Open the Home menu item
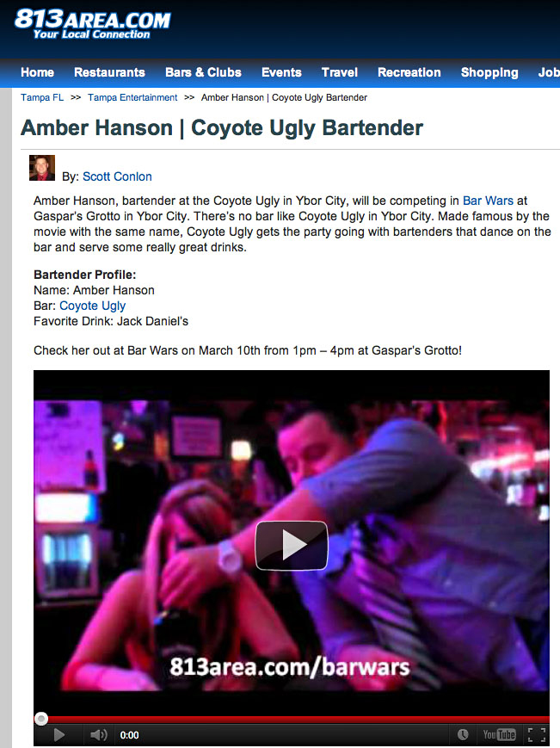Image resolution: width=560 pixels, height=748 pixels. (x=37, y=72)
